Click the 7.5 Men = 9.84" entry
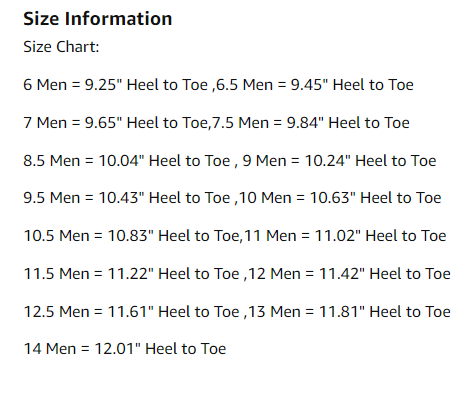This screenshot has width=456, height=402. 268,123
